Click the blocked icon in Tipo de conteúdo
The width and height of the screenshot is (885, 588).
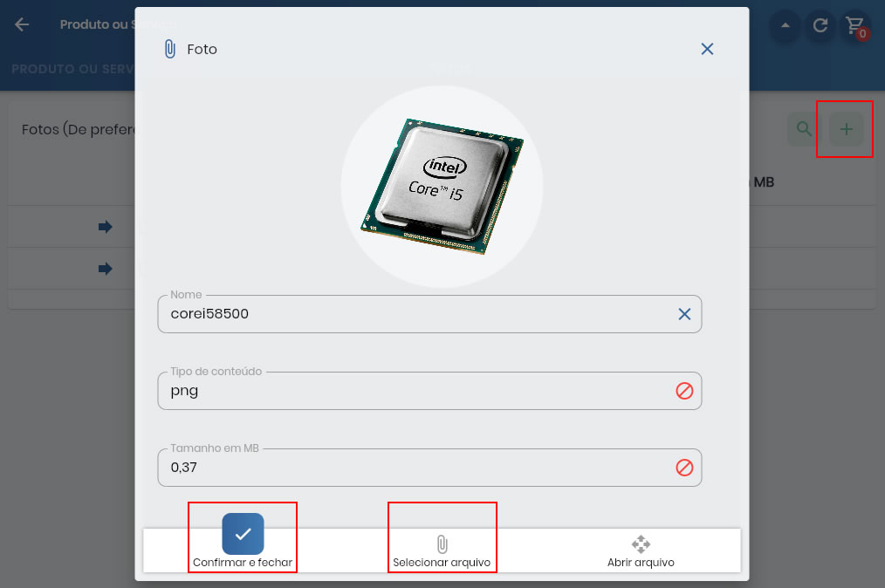point(684,391)
